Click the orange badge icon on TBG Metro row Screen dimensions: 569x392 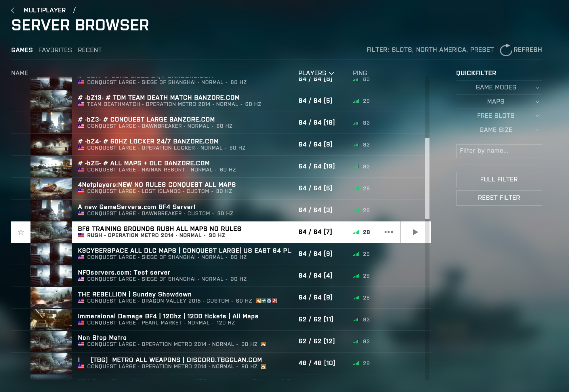pyautogui.click(x=263, y=366)
